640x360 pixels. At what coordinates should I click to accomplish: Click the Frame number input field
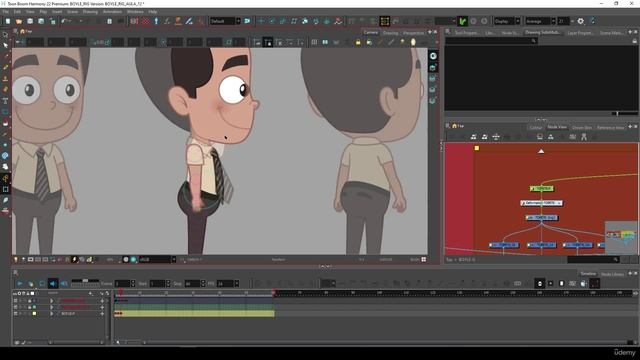click(x=122, y=283)
